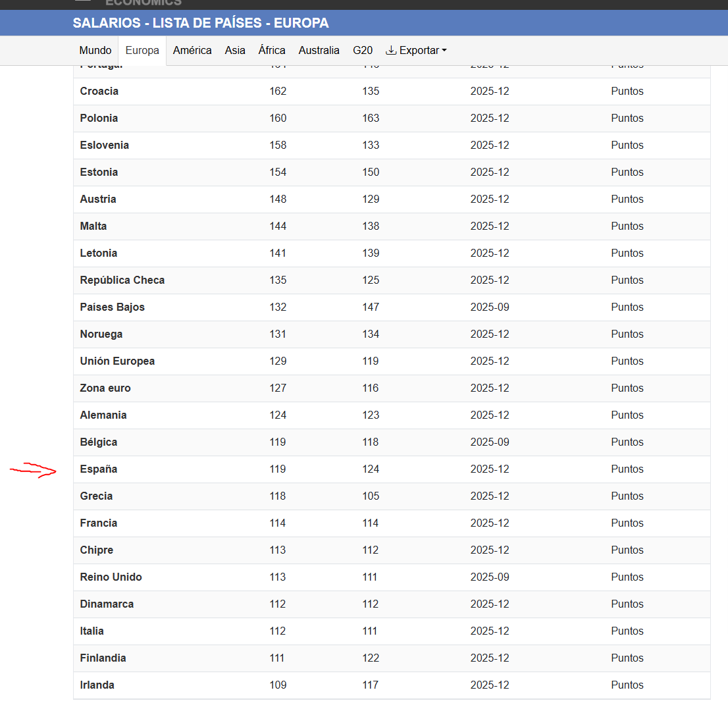
Task: Click the Letonia link
Action: (x=99, y=253)
